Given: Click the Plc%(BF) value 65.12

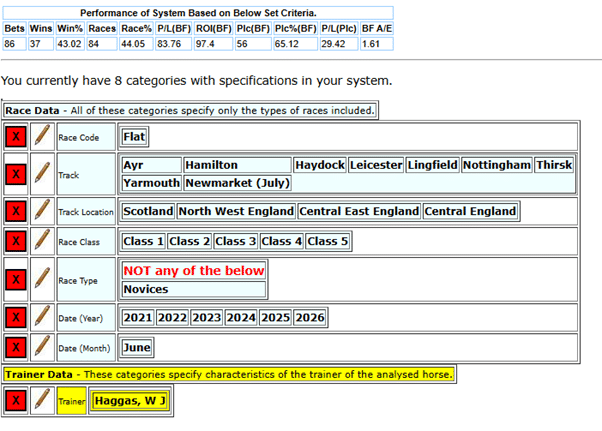Looking at the screenshot, I should pyautogui.click(x=295, y=44).
